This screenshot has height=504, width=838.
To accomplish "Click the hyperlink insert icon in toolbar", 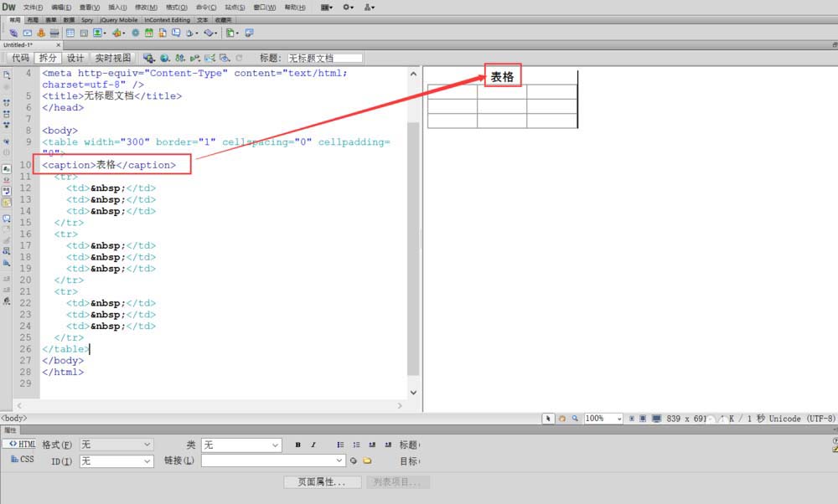I will [x=14, y=33].
